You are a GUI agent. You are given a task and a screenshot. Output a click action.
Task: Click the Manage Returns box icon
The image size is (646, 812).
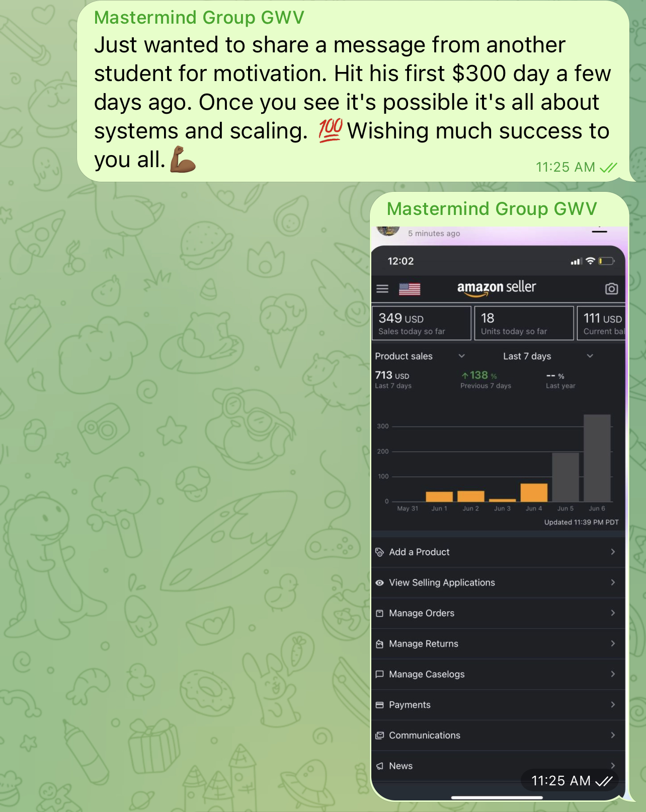(x=380, y=644)
